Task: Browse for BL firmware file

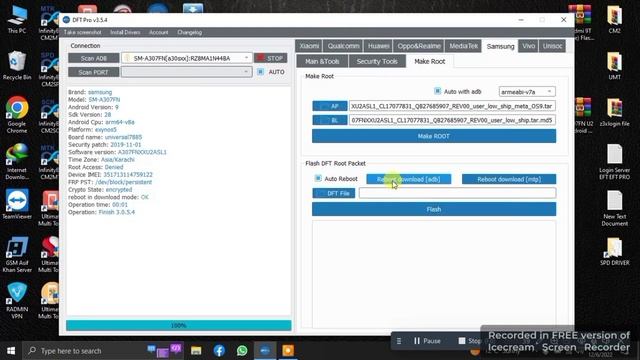Action: 330,120
